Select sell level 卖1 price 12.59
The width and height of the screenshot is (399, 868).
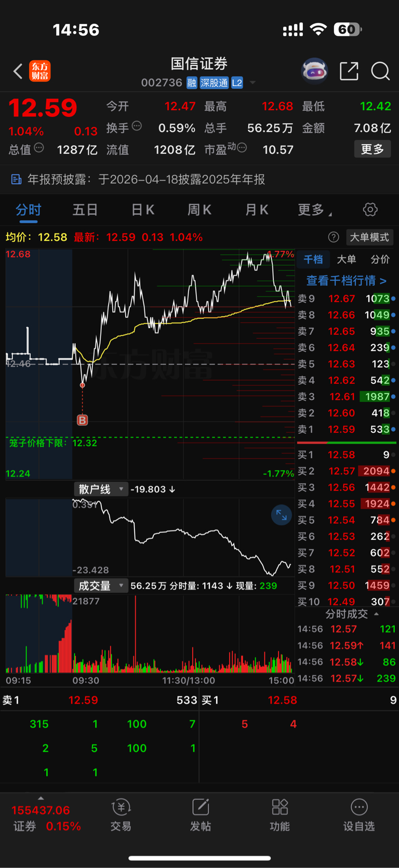(342, 430)
